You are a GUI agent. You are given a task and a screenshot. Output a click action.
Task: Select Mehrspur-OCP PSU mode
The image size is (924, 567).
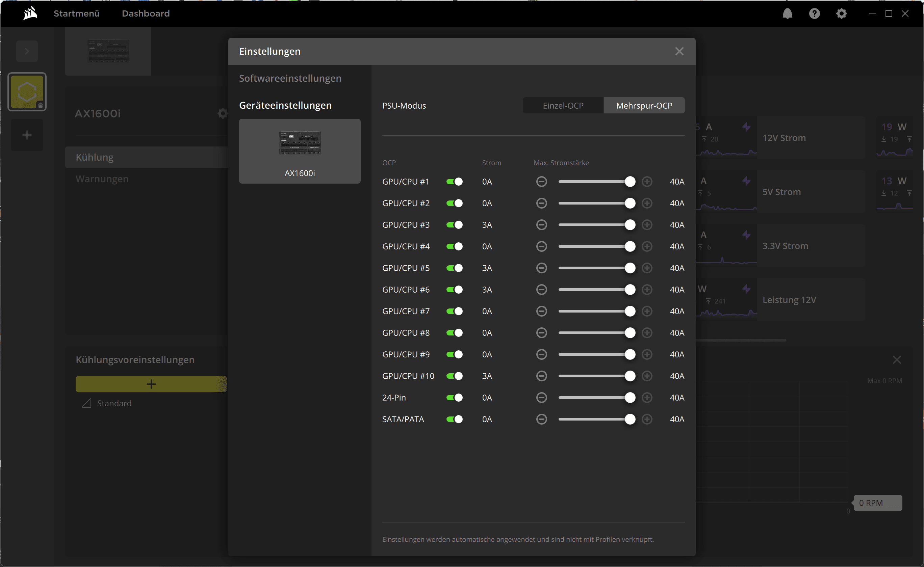(644, 106)
